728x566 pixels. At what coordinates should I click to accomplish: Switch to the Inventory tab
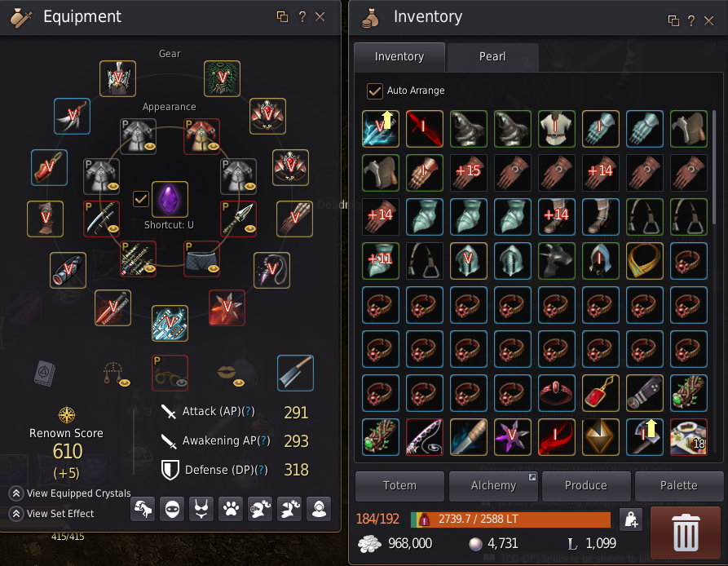click(x=399, y=56)
